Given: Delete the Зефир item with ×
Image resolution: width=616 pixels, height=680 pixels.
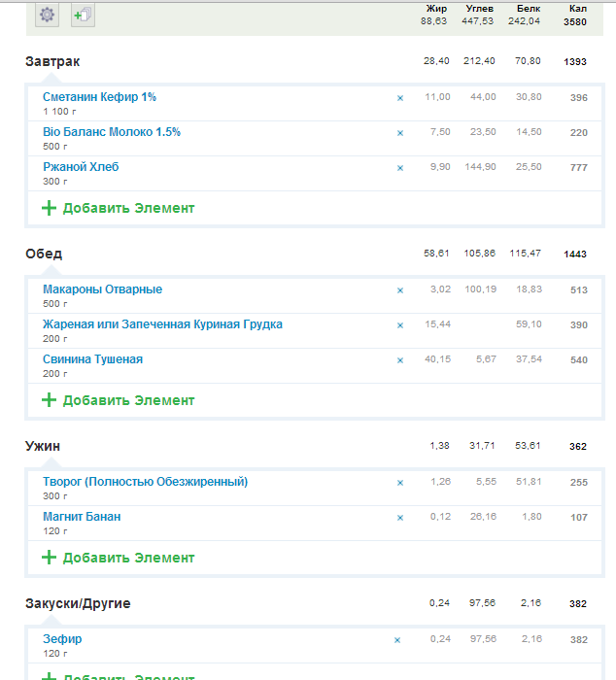Looking at the screenshot, I should pyautogui.click(x=396, y=640).
